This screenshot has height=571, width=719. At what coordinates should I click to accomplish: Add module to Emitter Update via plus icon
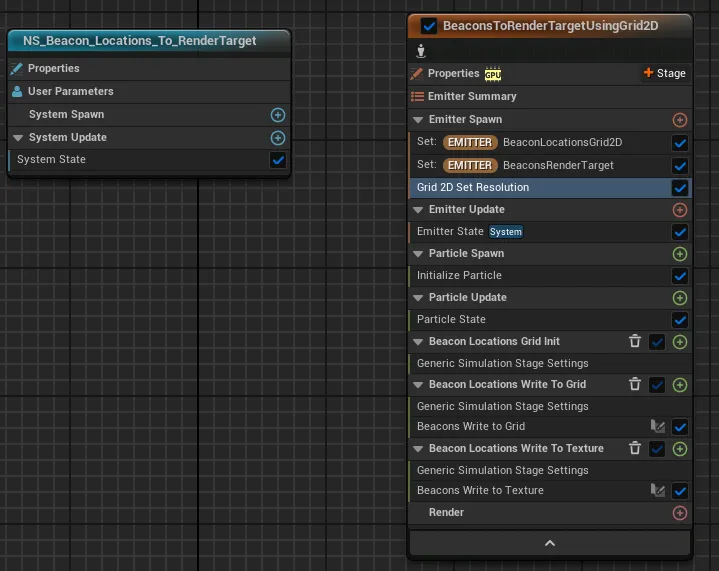click(x=680, y=210)
